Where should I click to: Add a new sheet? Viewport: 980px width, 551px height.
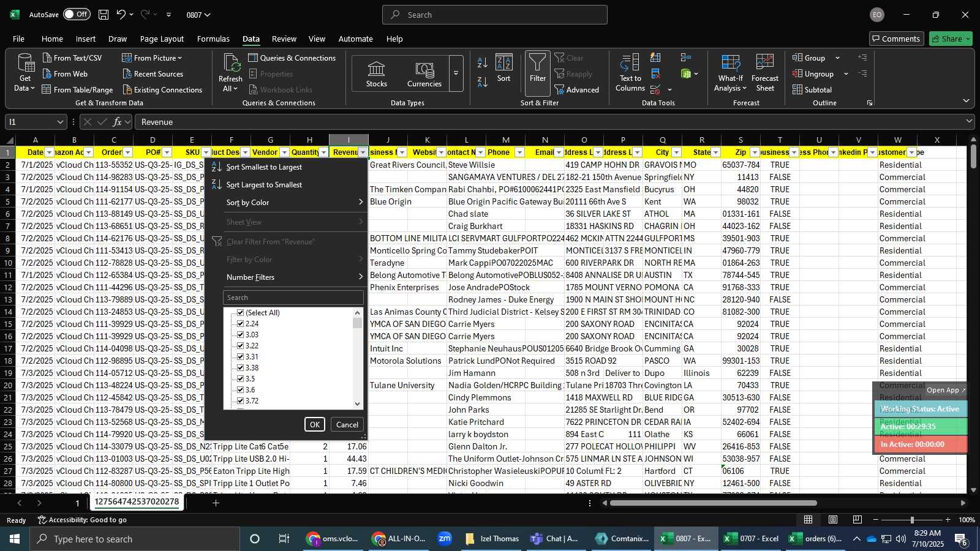tap(216, 503)
